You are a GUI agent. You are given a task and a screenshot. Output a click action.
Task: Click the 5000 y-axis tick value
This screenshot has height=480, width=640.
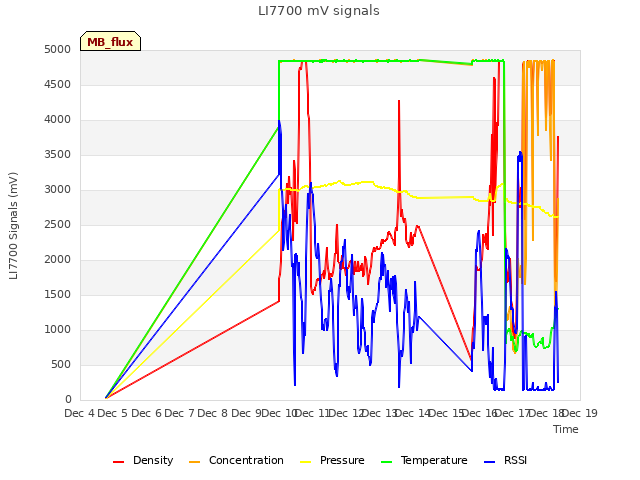point(58,49)
